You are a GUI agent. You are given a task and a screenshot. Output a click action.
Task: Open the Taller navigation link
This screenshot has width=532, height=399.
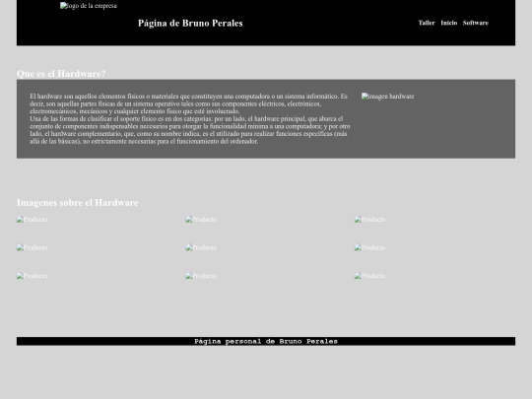point(427,23)
